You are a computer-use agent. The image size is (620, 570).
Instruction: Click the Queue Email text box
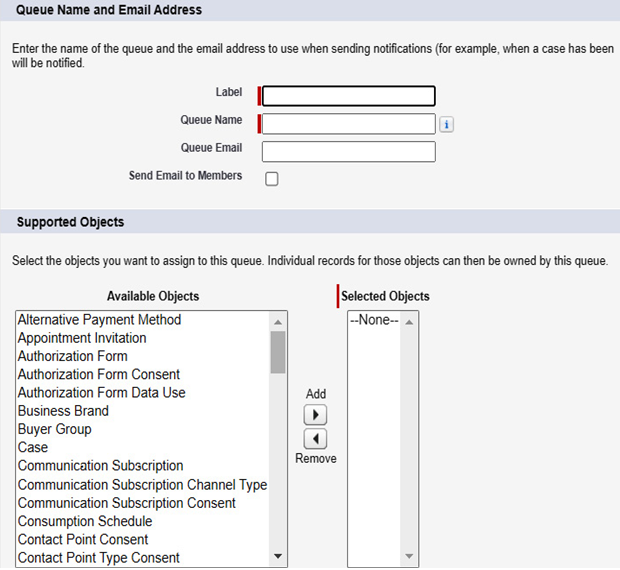point(349,152)
